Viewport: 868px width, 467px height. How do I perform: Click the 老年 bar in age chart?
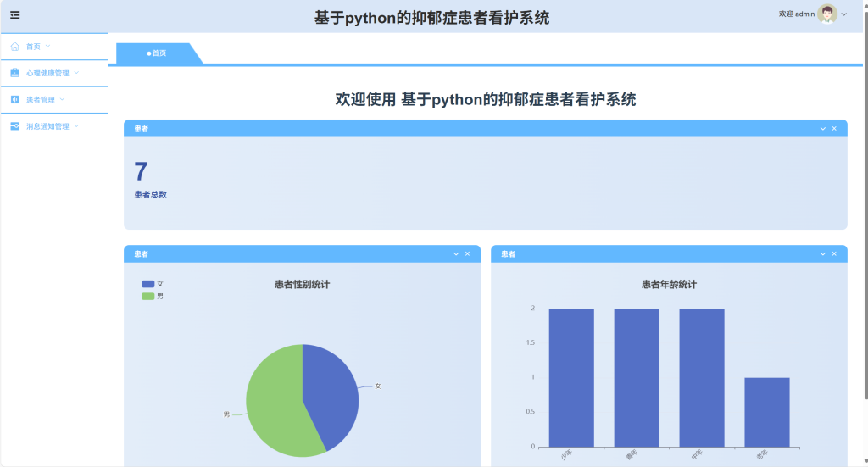(x=766, y=412)
